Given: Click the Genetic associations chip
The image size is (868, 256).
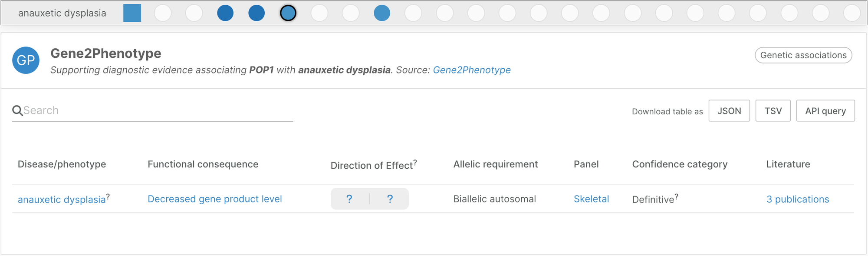Looking at the screenshot, I should click(x=803, y=55).
